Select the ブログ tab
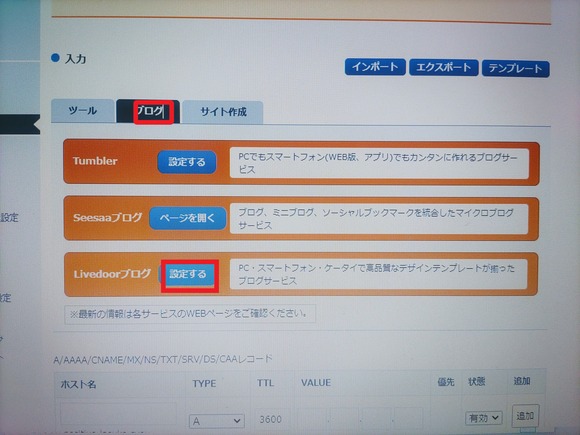Image resolution: width=580 pixels, height=435 pixels. click(149, 111)
